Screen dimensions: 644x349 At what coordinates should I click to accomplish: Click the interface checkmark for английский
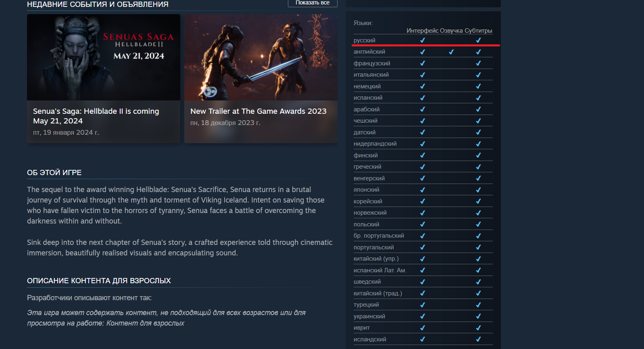423,52
